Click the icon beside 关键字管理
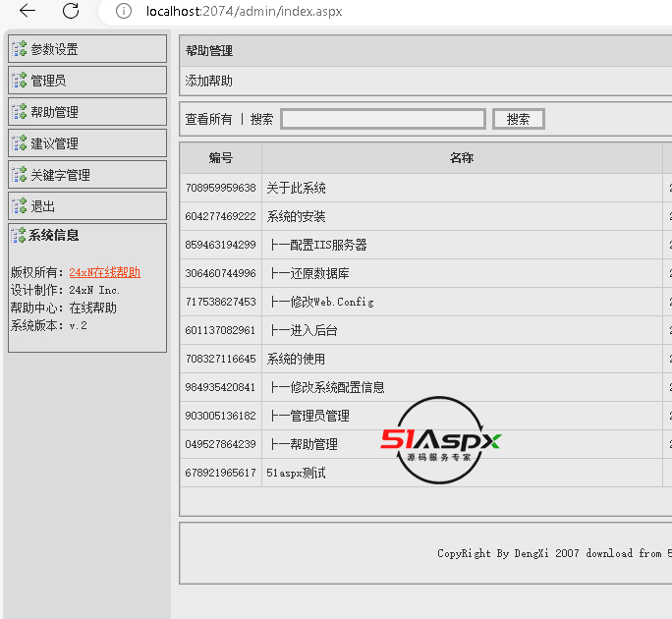The height and width of the screenshot is (619, 672). [x=19, y=175]
